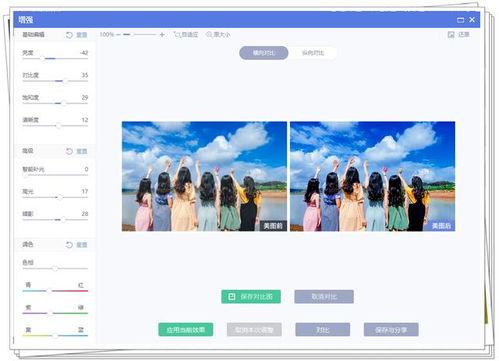Zoom out with the minus icon
The height and width of the screenshot is (361, 499).
coord(118,34)
